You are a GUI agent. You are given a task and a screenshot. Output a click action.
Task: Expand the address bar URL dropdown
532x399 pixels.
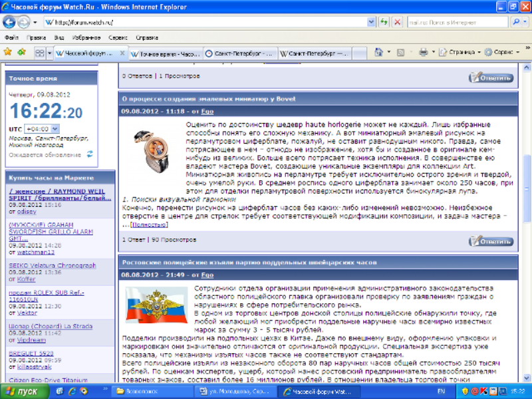(371, 23)
